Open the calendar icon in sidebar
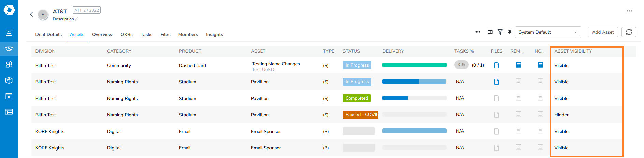644x158 pixels. point(9,96)
